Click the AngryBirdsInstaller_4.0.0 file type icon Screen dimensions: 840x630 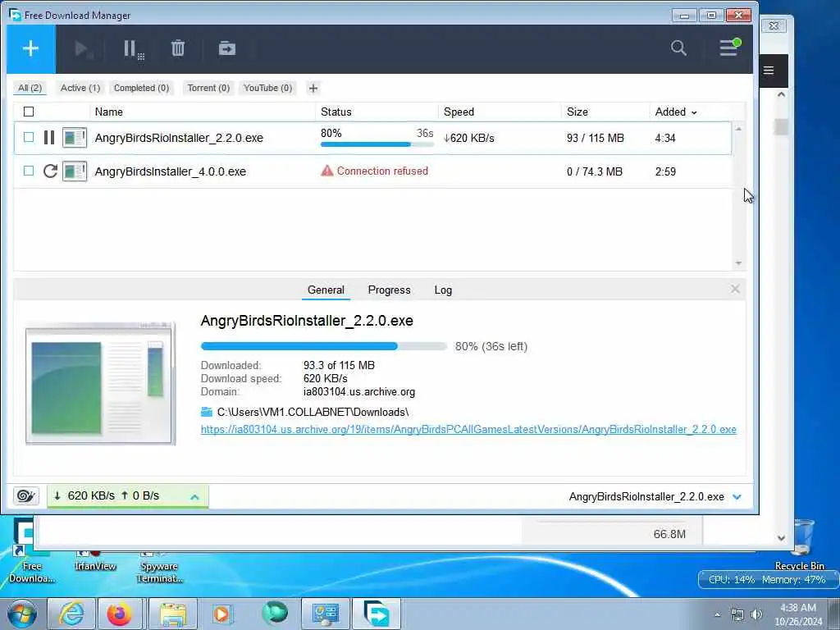point(75,171)
